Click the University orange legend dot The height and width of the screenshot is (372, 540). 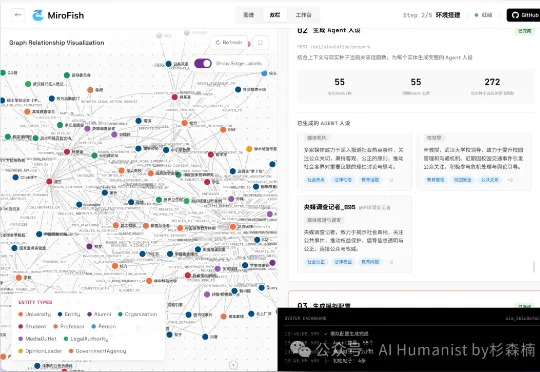coord(21,314)
